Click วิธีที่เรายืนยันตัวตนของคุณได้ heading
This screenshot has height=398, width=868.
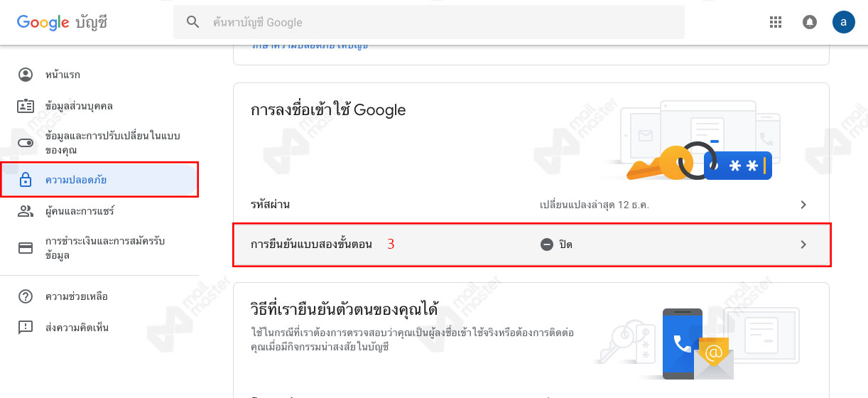coord(344,310)
